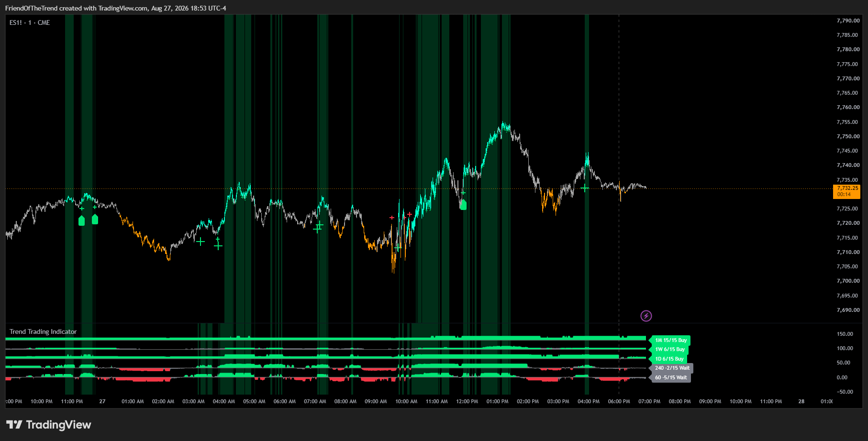Click the Trend Trading Indicator title

click(43, 331)
